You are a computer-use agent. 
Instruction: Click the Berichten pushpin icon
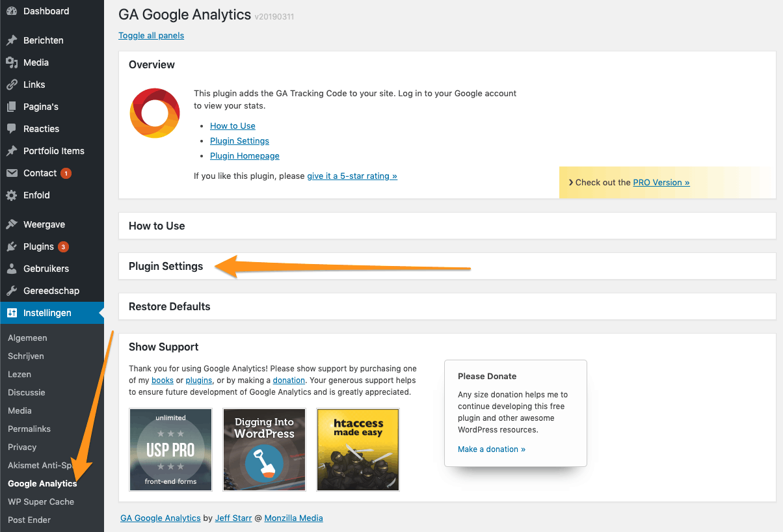tap(14, 40)
